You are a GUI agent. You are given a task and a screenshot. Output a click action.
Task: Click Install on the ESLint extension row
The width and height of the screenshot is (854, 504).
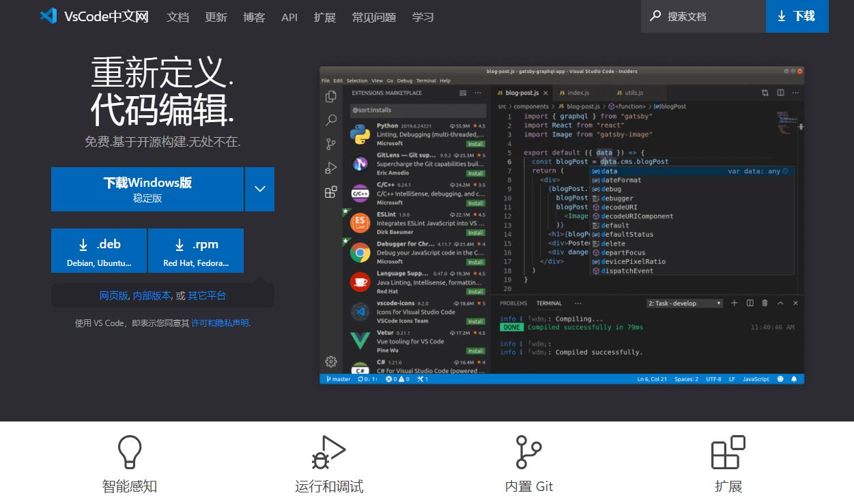pos(476,233)
